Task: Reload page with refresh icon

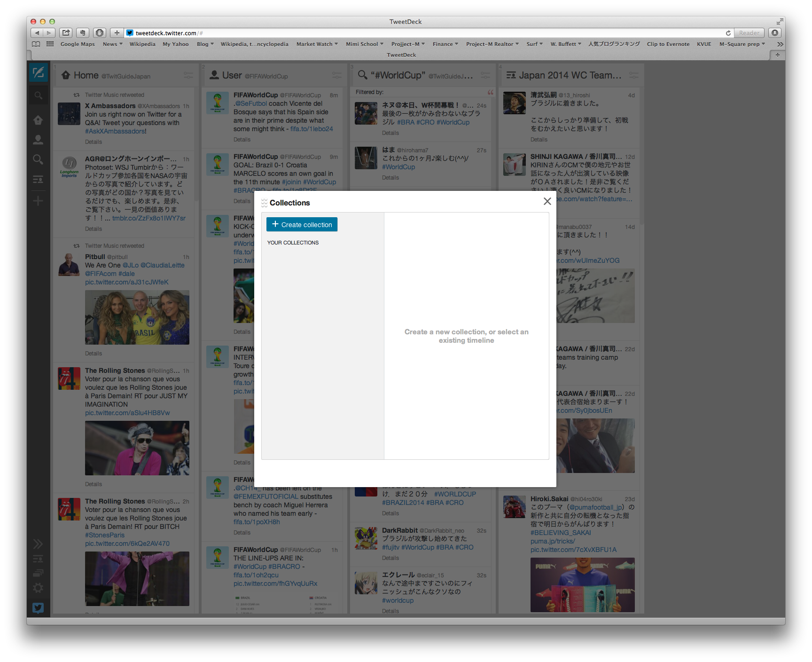Action: [728, 33]
